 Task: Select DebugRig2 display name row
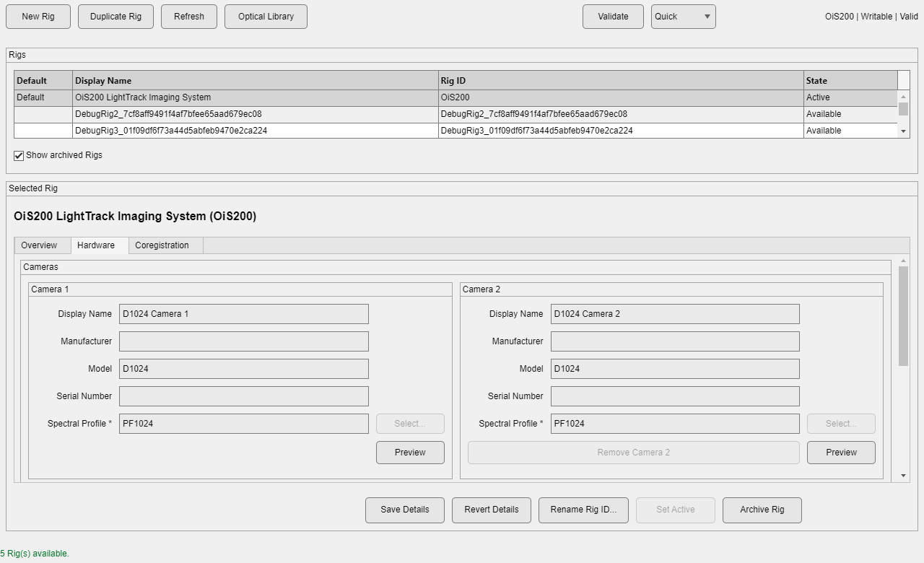click(x=256, y=114)
